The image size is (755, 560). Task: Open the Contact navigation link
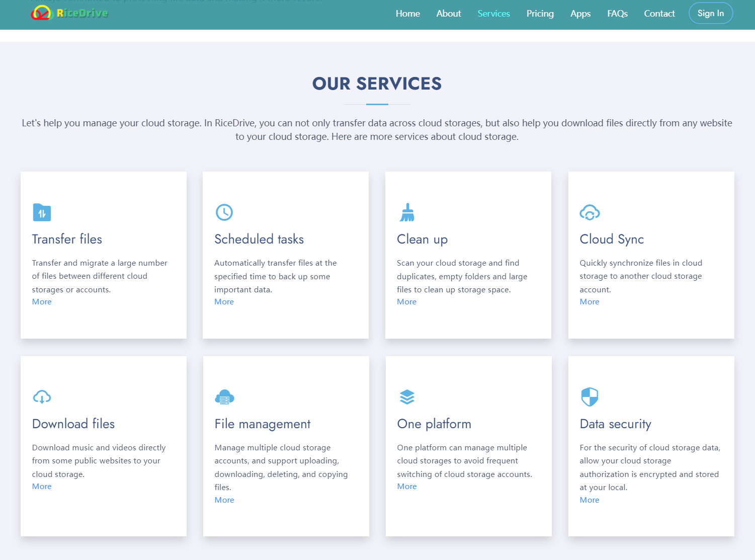coord(659,14)
